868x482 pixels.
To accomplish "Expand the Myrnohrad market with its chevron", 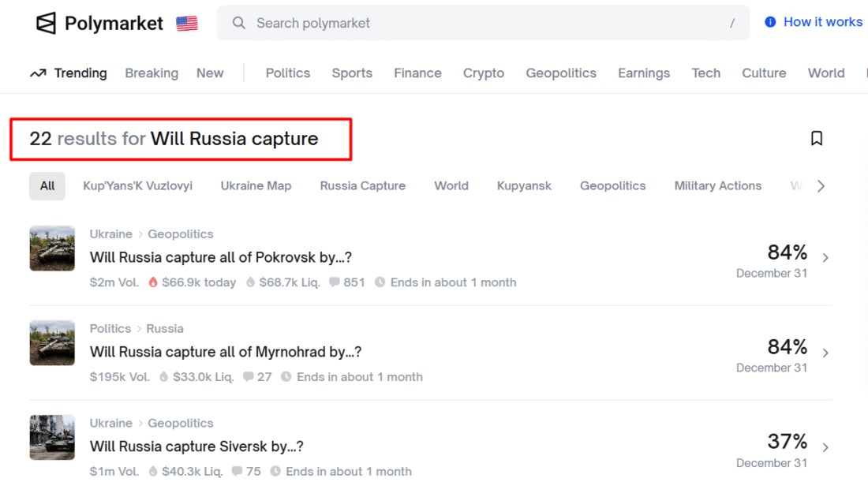I will click(825, 353).
